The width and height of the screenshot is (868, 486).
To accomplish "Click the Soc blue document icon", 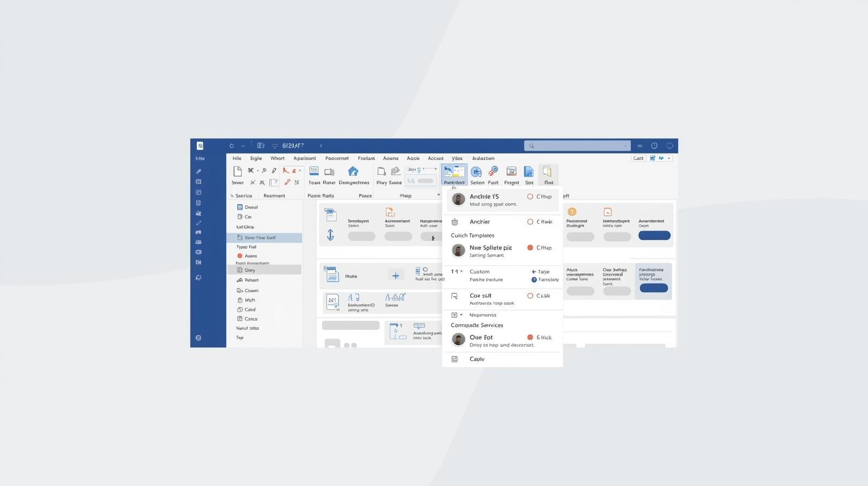I will 528,172.
